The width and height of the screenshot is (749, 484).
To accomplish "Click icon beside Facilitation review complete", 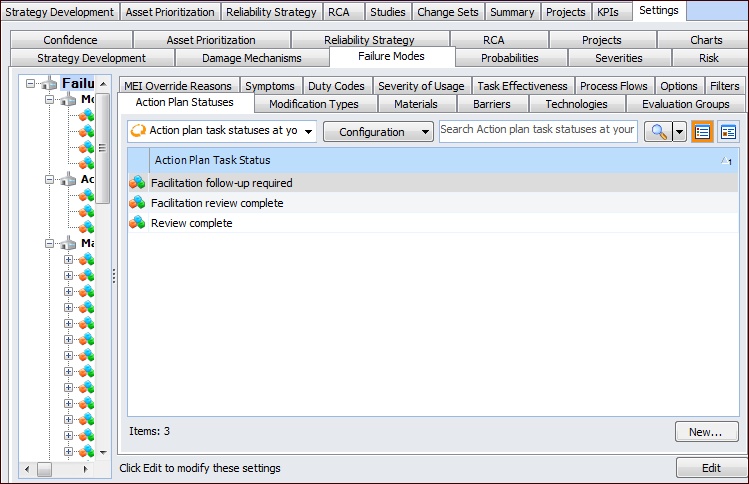I will 137,203.
